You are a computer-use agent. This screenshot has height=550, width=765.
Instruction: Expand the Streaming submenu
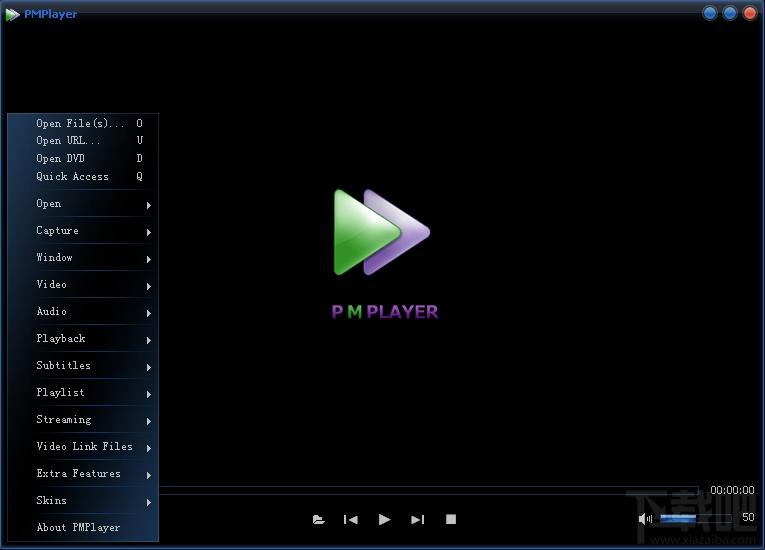[83, 419]
